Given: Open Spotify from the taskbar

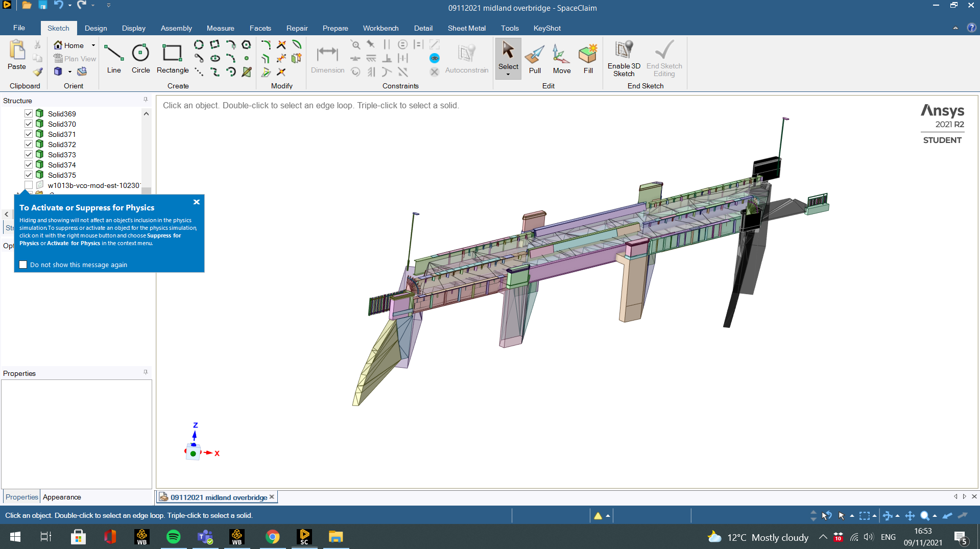Looking at the screenshot, I should coord(174,537).
